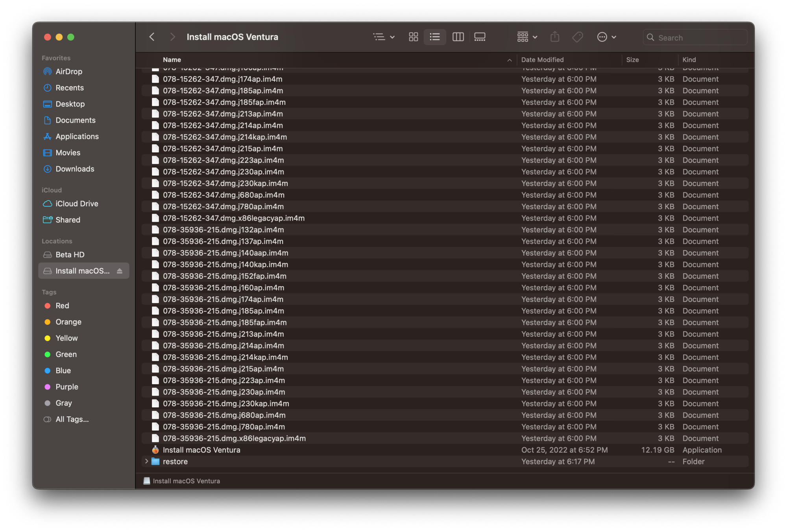Filter by the Gray tag
Screen dimensions: 787x532
83,403
